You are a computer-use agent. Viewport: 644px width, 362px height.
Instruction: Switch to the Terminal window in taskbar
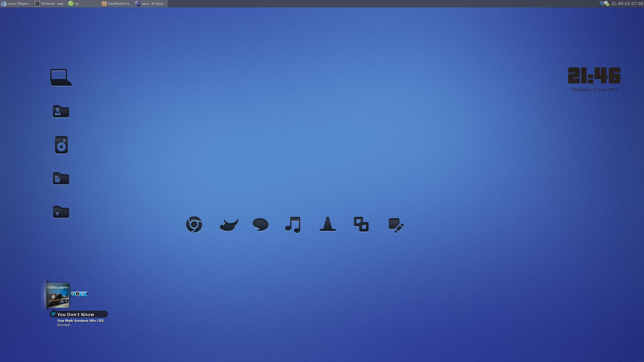[x=50, y=4]
